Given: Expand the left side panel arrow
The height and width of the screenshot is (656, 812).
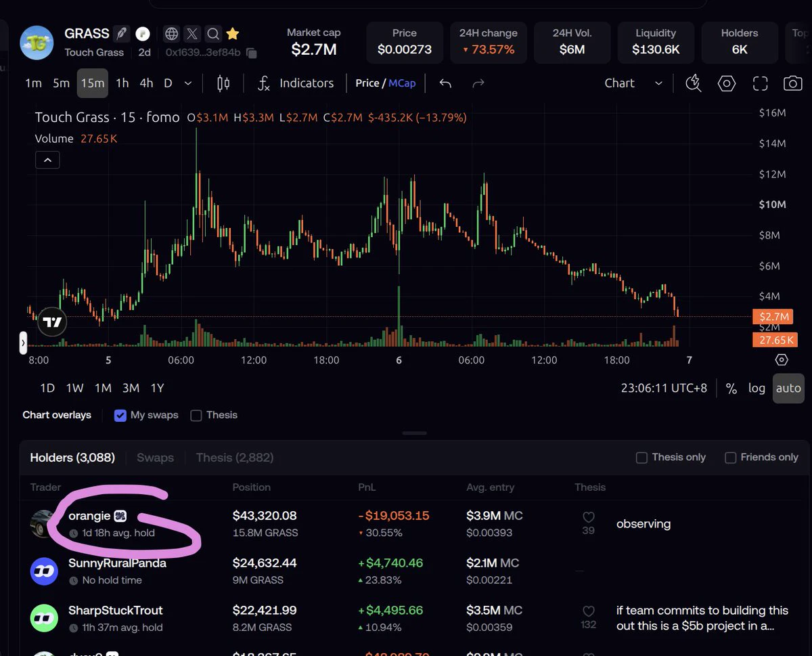Looking at the screenshot, I should click(23, 343).
